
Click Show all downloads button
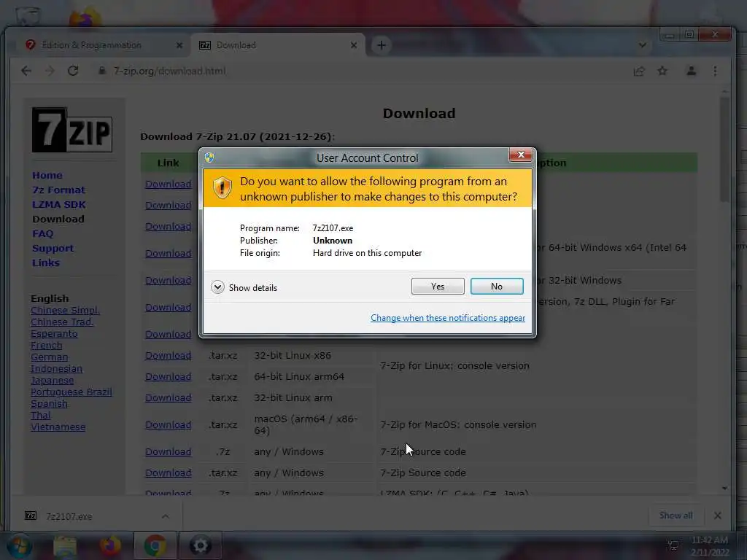tap(675, 516)
